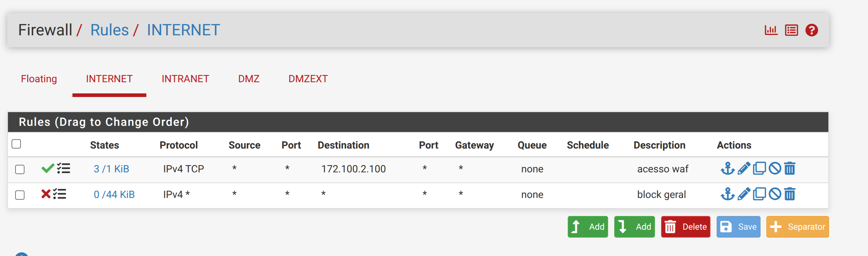Switch to the INTRANET tab

185,79
